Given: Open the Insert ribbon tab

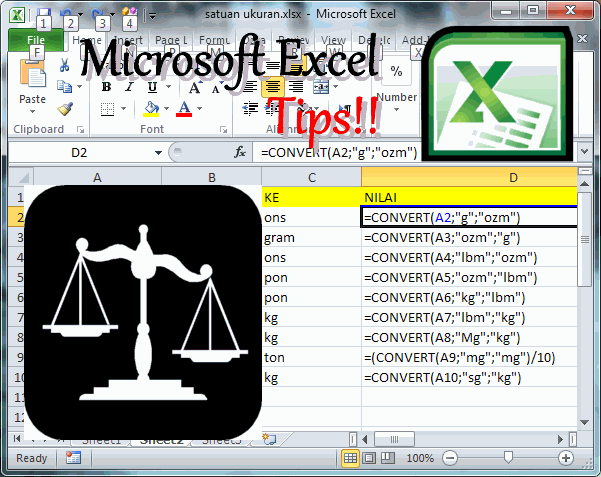Looking at the screenshot, I should coord(128,40).
